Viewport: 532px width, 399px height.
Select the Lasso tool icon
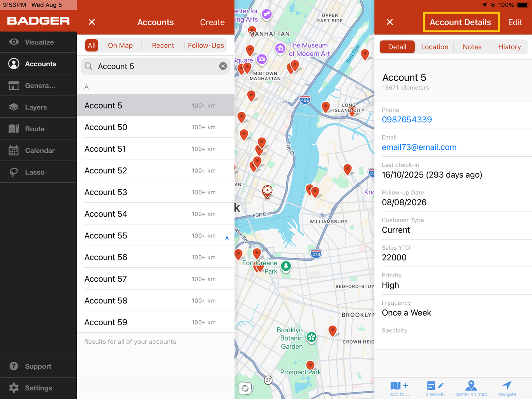[14, 172]
